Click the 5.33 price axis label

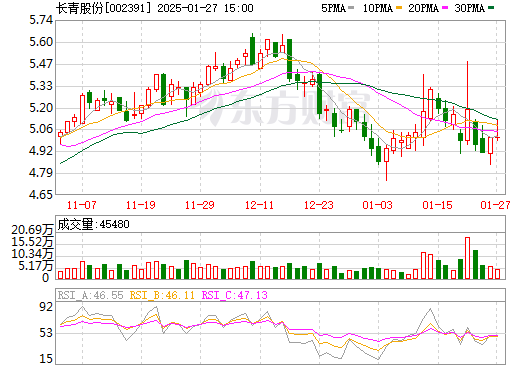(x=41, y=86)
